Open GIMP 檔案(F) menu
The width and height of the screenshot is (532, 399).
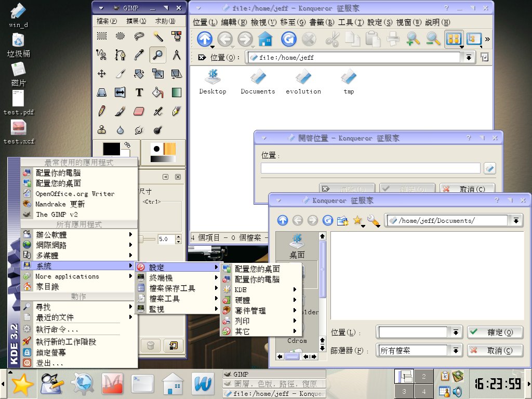(x=107, y=21)
